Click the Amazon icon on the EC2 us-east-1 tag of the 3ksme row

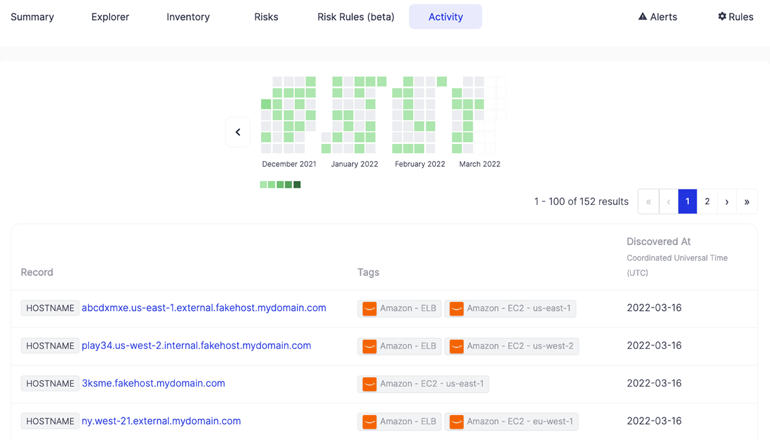[369, 384]
